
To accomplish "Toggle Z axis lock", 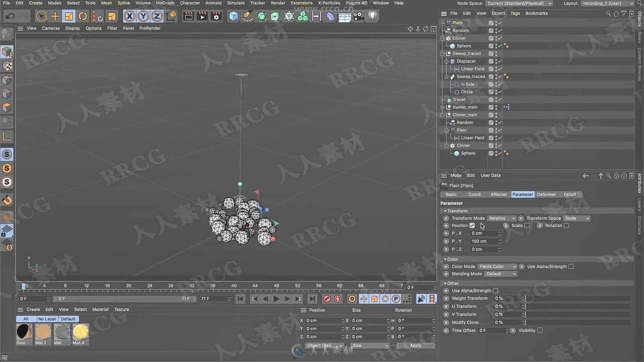I will pyautogui.click(x=157, y=16).
